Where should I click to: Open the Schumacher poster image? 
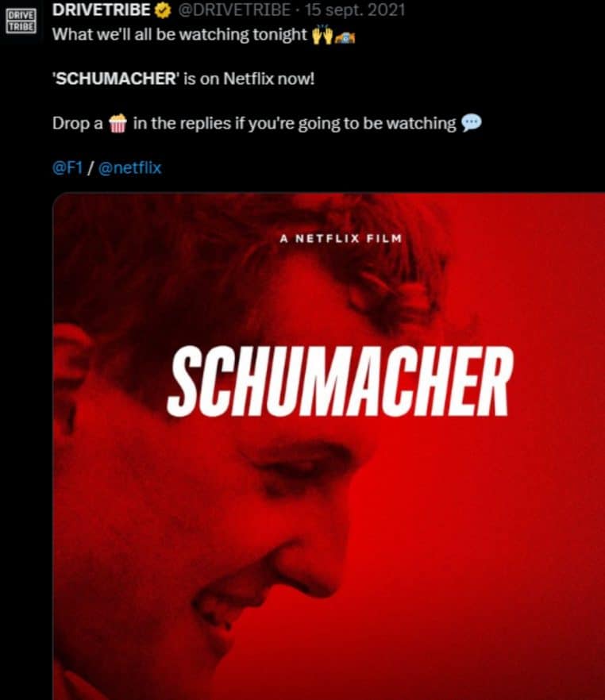329,446
